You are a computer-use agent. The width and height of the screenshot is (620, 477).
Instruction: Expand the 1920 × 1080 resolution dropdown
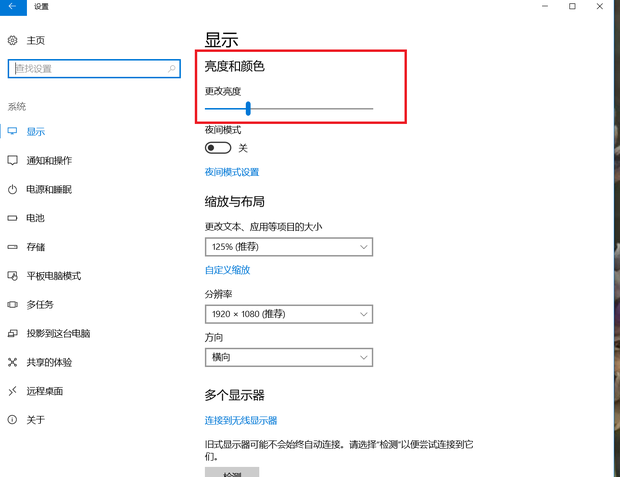(288, 314)
